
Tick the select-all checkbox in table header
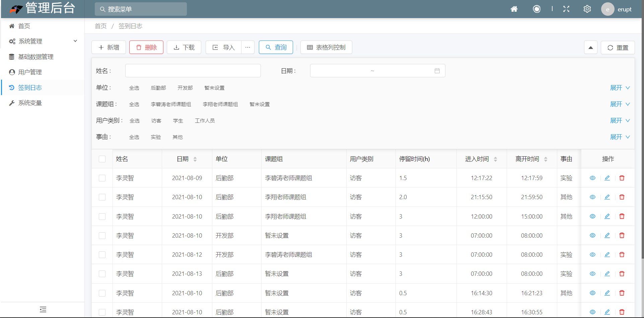click(102, 159)
